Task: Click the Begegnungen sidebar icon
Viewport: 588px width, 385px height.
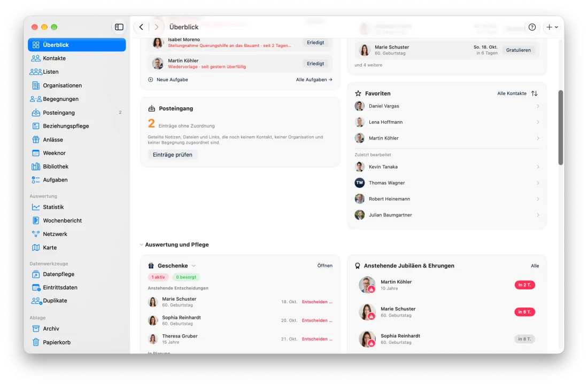Action: coord(36,99)
